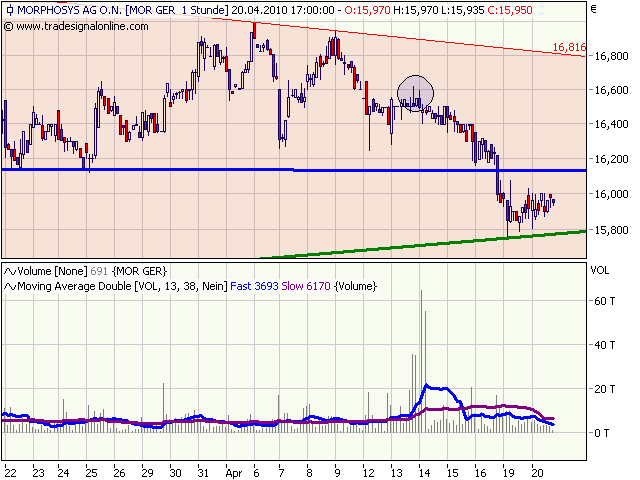Click the 15,800 price axis label
640x480 pixels.
[x=611, y=230]
